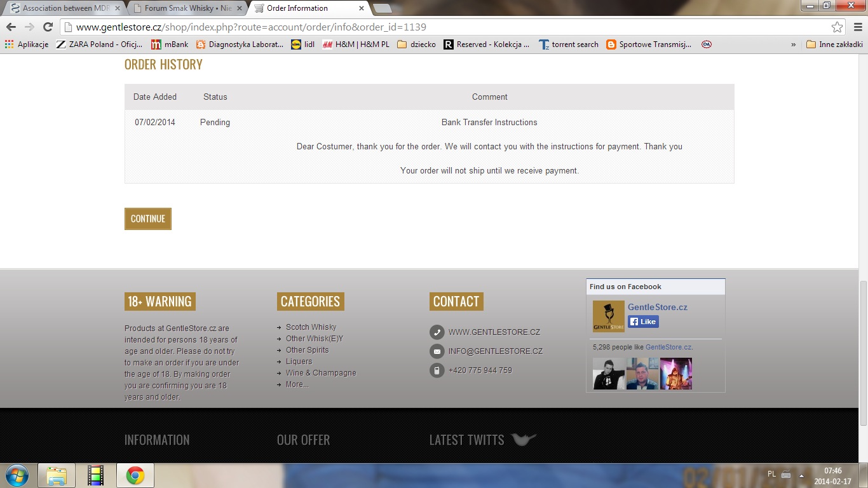Open the Windows Start menu orb

(17, 475)
